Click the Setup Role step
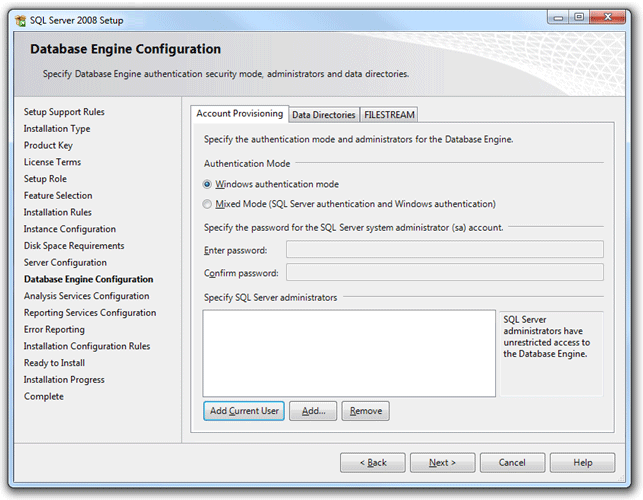 click(45, 179)
